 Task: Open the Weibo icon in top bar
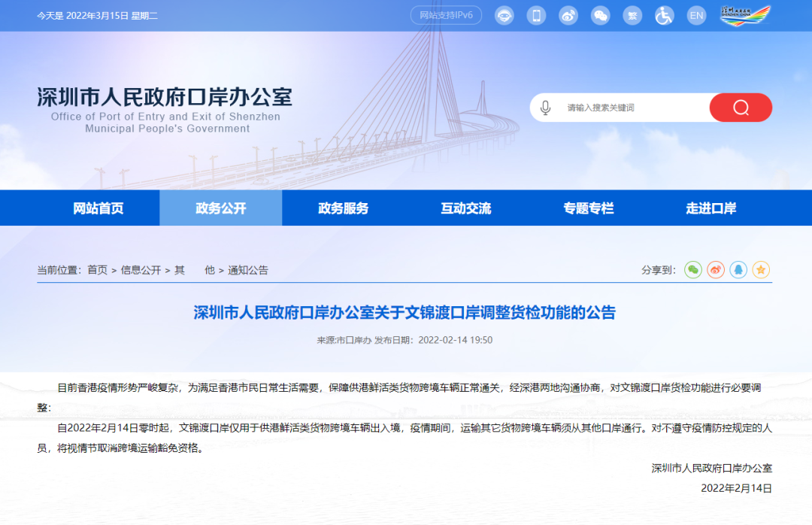point(568,15)
